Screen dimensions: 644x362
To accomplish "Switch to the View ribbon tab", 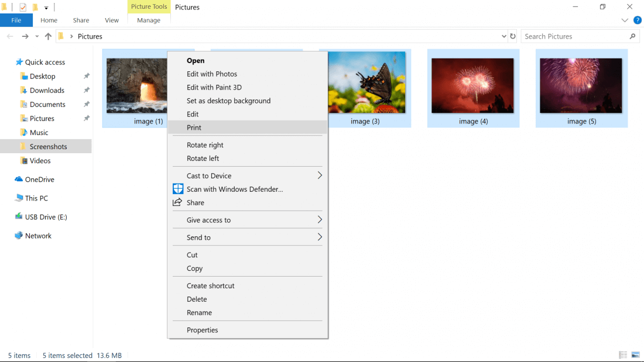I will [x=112, y=20].
